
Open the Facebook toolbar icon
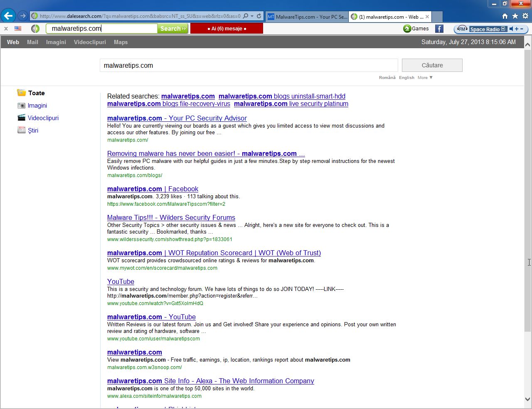pos(439,29)
